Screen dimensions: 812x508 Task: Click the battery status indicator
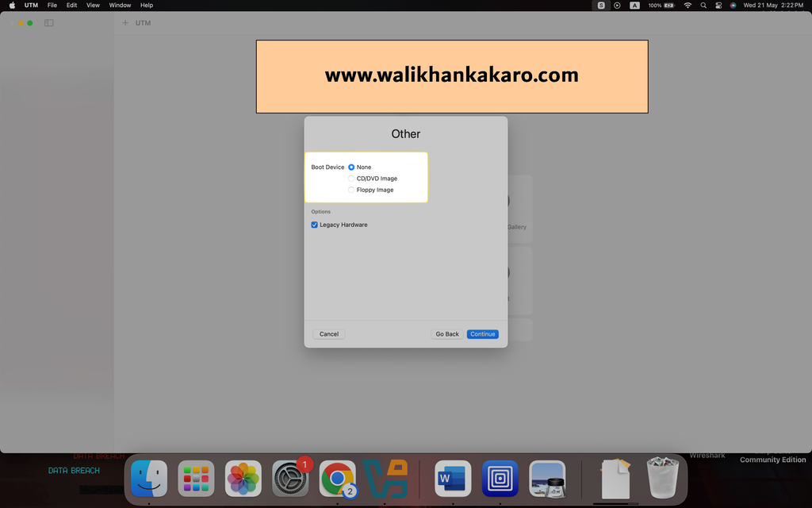[661, 6]
